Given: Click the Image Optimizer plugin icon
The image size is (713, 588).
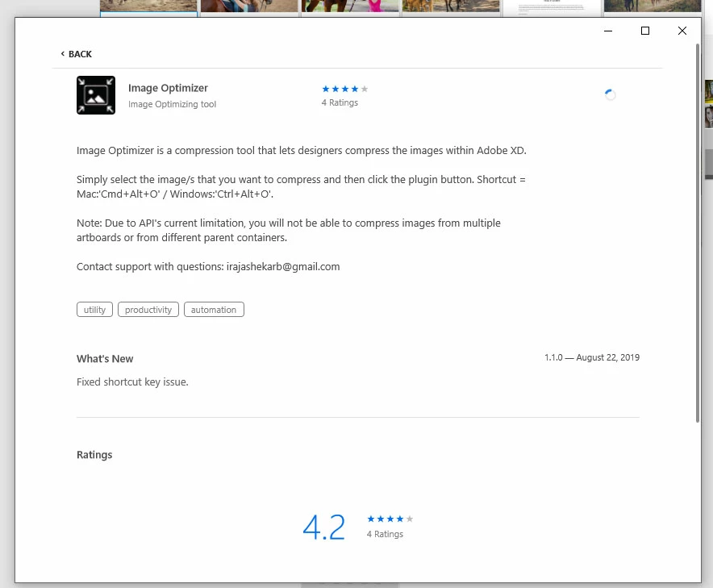Looking at the screenshot, I should 96,95.
